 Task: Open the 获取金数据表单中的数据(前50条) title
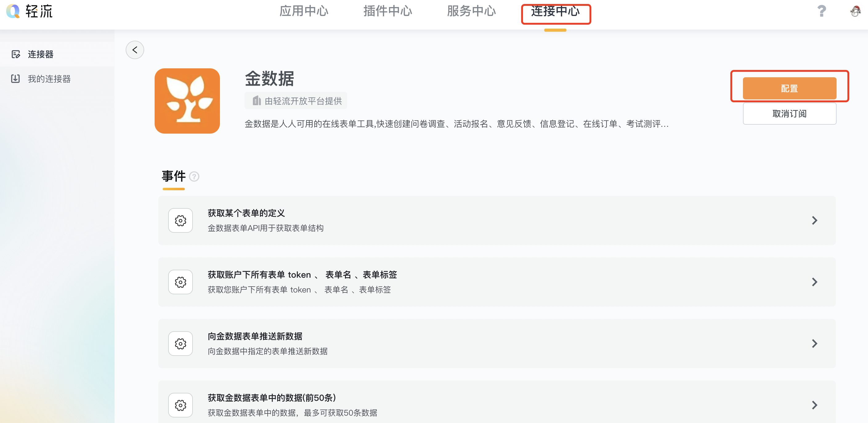pos(272,398)
